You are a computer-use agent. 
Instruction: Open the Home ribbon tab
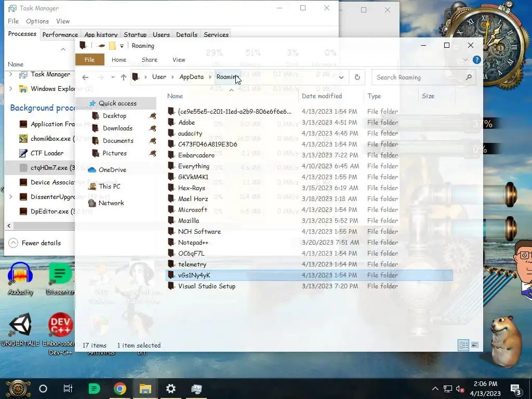(x=119, y=60)
